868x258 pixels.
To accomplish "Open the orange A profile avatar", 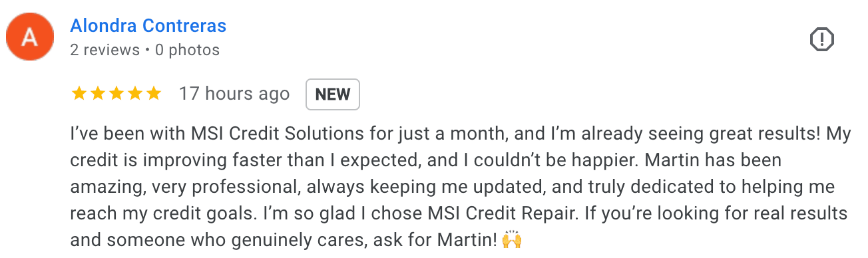I will pyautogui.click(x=30, y=37).
